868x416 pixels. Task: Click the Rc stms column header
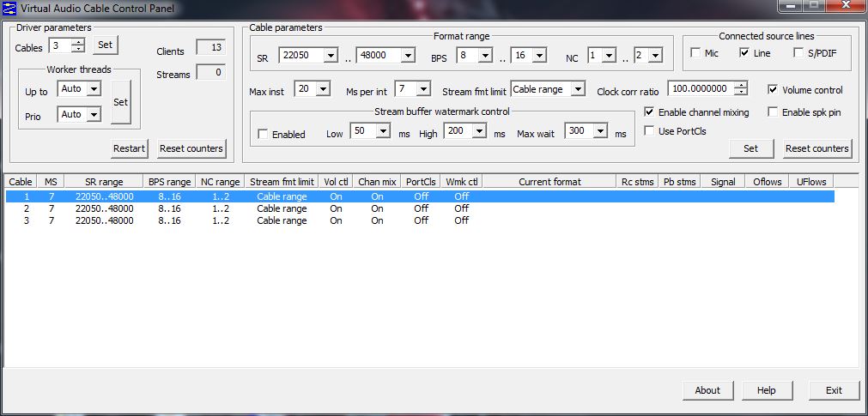pos(637,182)
